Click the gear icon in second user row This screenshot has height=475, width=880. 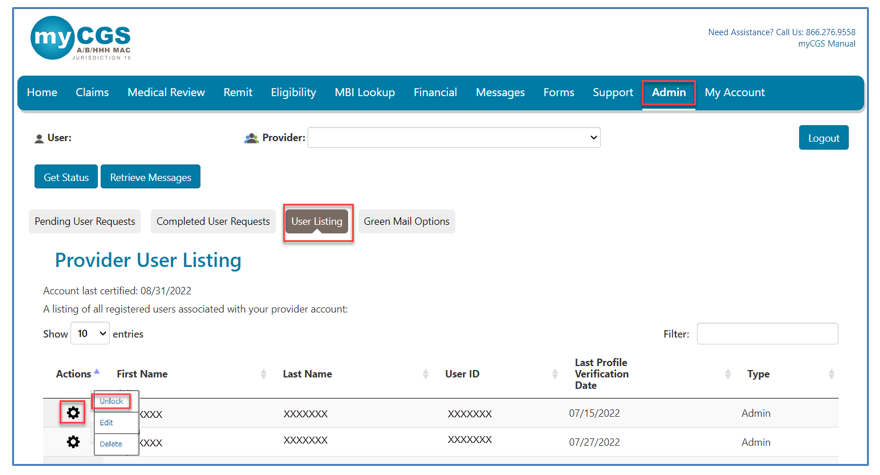point(73,442)
